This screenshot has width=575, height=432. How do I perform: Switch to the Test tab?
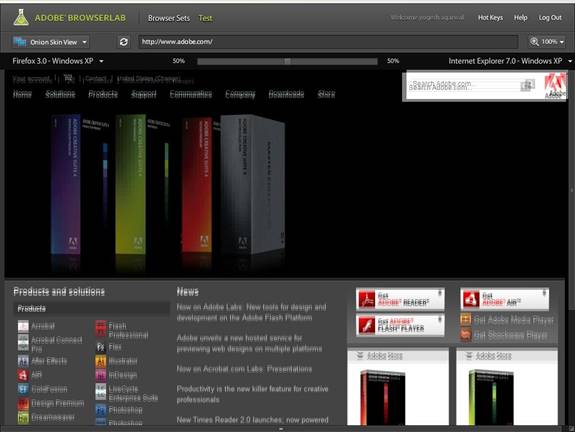pos(205,18)
